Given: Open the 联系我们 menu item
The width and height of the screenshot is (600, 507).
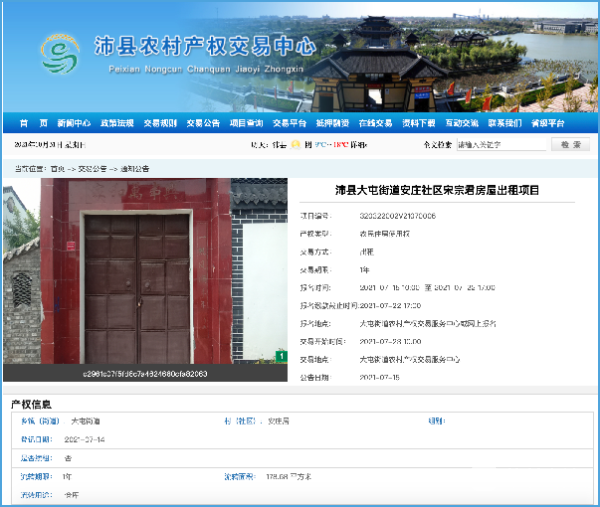Looking at the screenshot, I should (505, 123).
